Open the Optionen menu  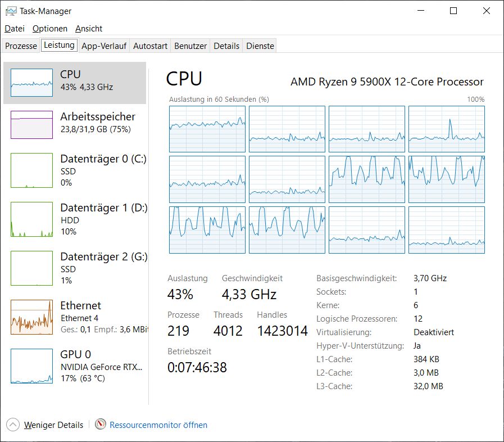click(49, 29)
